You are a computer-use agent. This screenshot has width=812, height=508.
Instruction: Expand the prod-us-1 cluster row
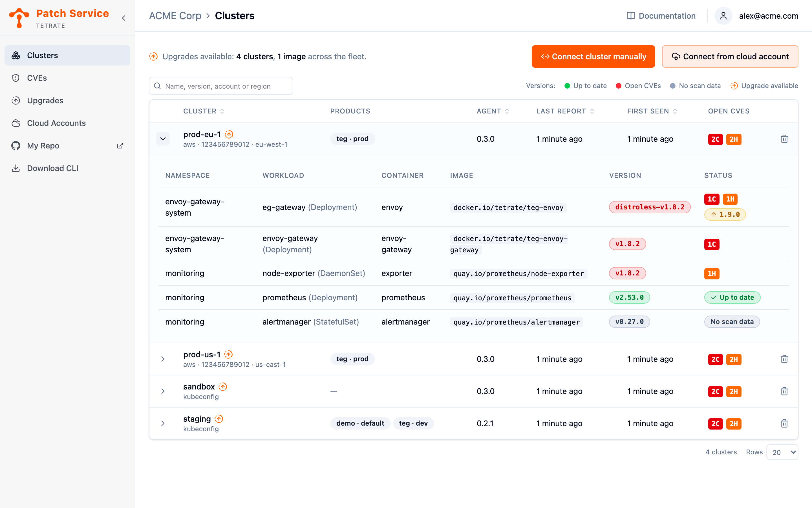click(x=163, y=359)
